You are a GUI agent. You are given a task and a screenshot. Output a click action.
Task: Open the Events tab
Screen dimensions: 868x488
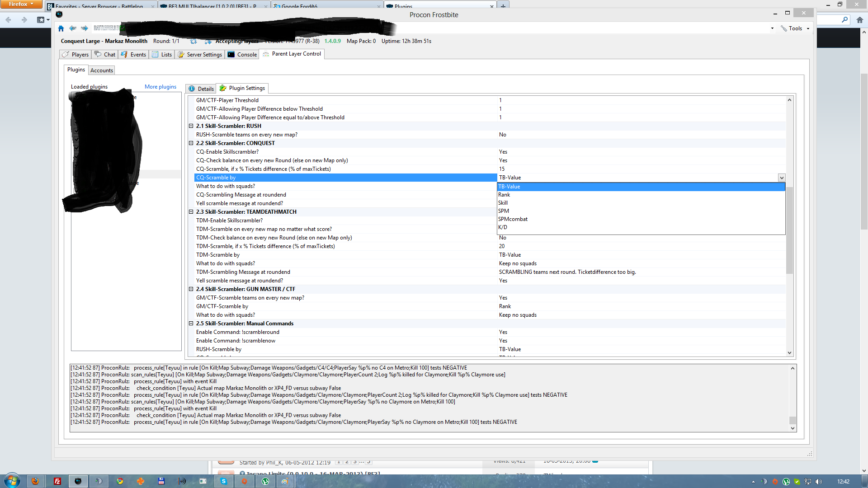(133, 55)
